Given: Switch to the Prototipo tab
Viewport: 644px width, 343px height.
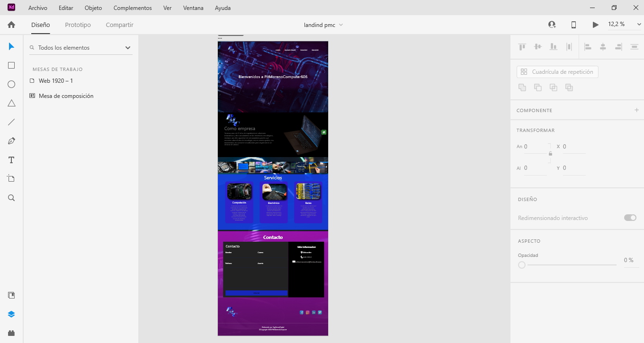Looking at the screenshot, I should coord(78,25).
